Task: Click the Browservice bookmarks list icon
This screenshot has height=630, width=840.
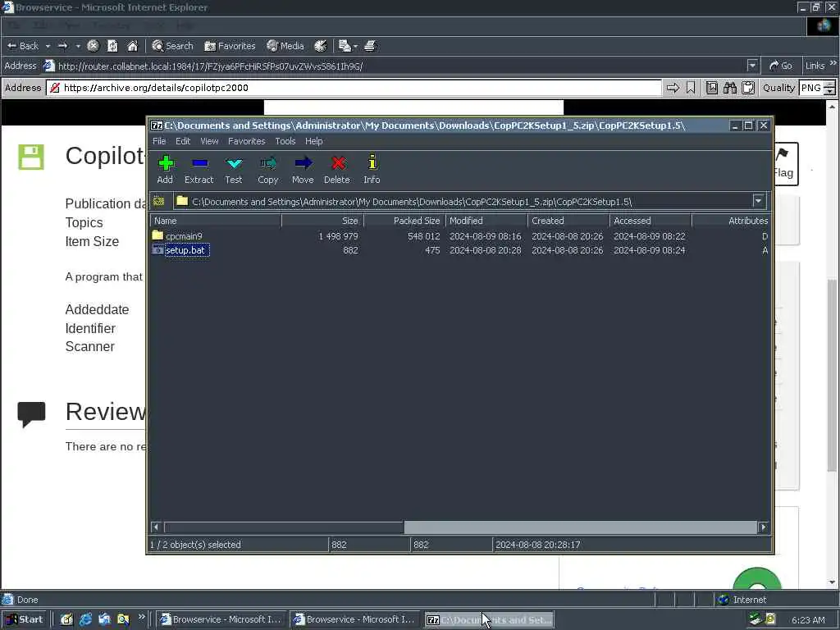Action: tap(711, 88)
